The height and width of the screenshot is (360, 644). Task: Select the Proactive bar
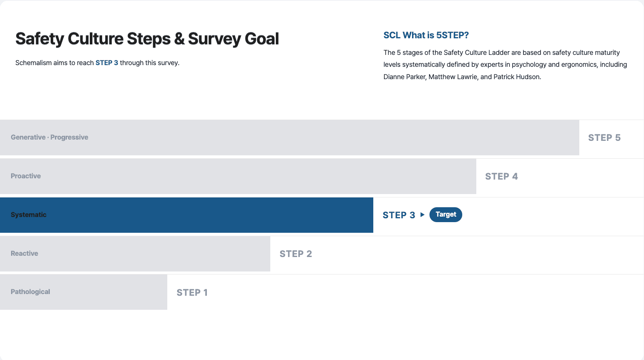coord(238,176)
